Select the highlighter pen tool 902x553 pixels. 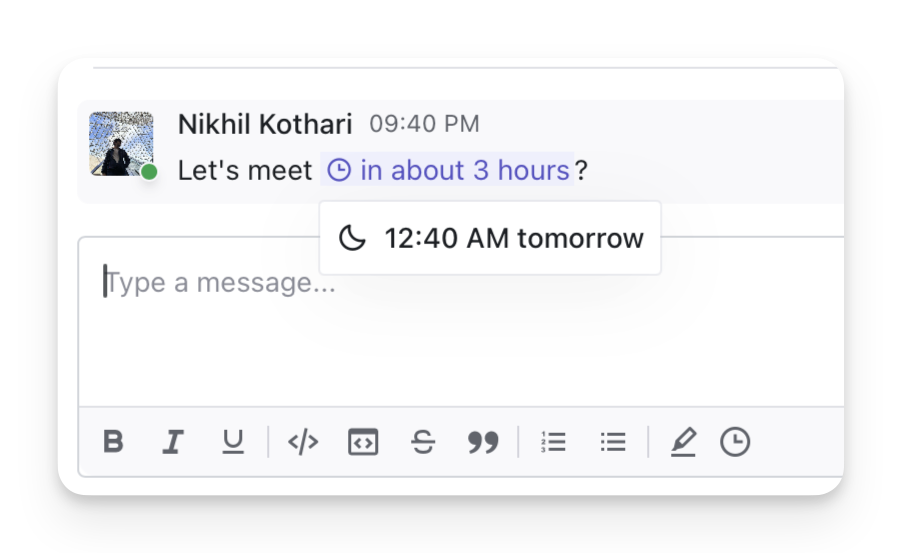coord(683,442)
